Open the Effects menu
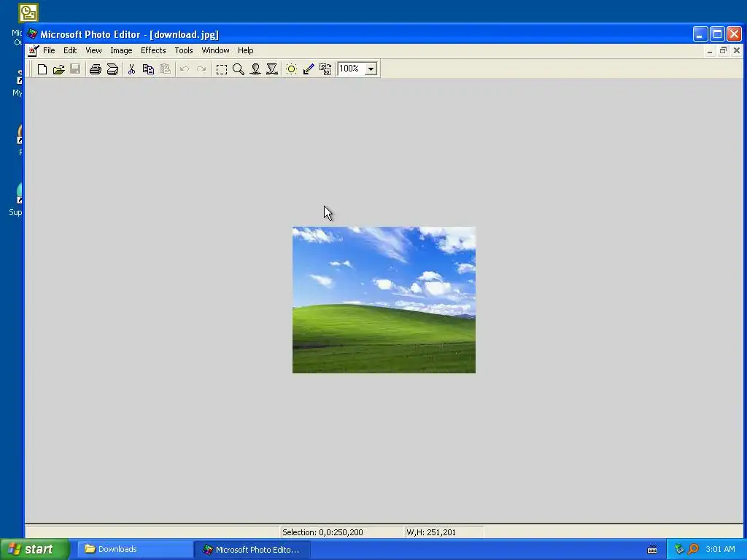Viewport: 747px width, 560px height. point(153,50)
